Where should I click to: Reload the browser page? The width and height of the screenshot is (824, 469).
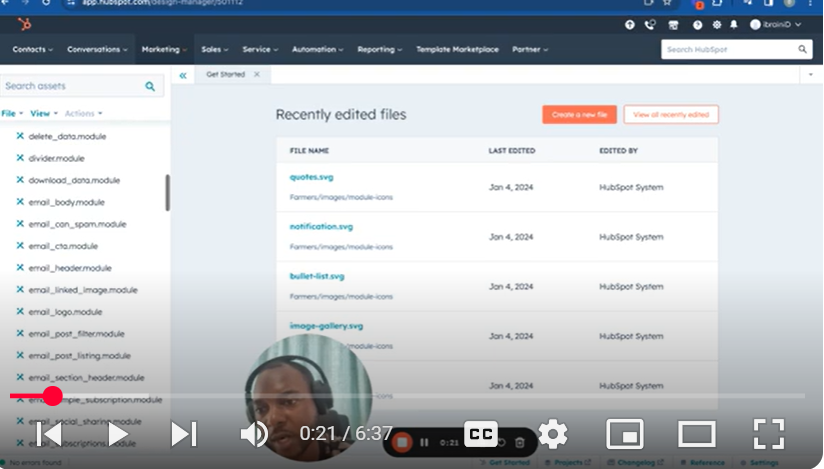click(x=46, y=3)
